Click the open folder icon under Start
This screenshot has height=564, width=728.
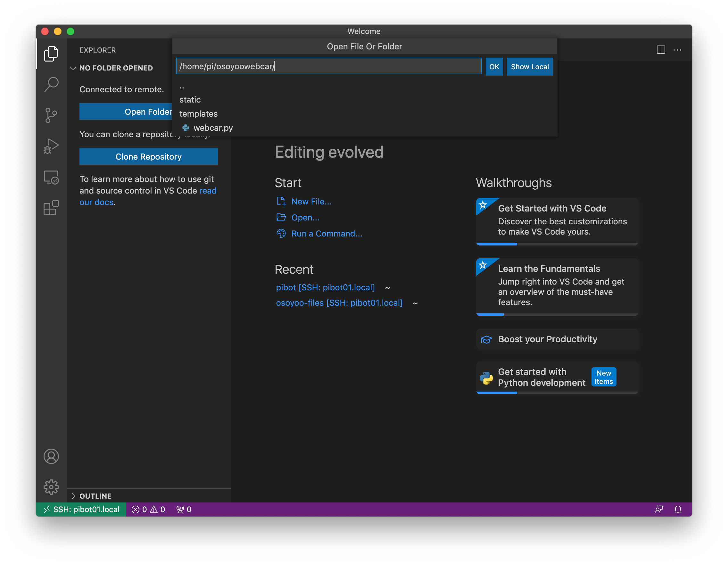pos(281,217)
